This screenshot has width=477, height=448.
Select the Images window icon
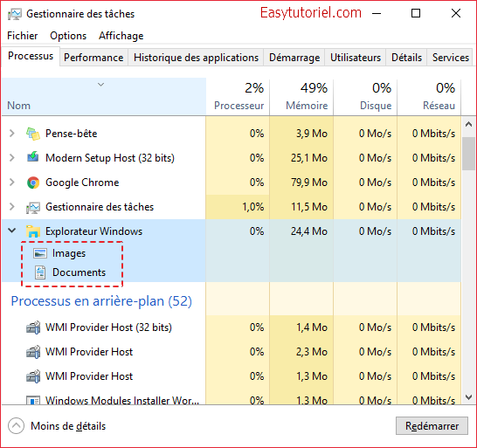tap(40, 253)
